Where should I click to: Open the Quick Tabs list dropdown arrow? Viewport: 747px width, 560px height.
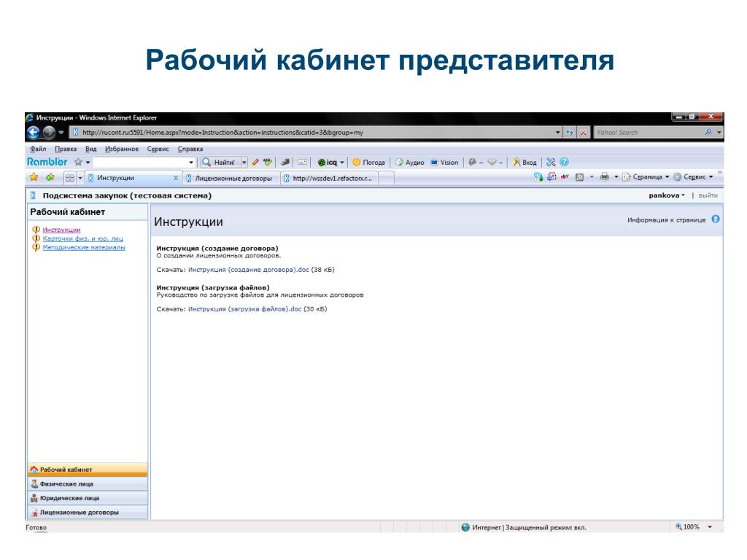(80, 178)
